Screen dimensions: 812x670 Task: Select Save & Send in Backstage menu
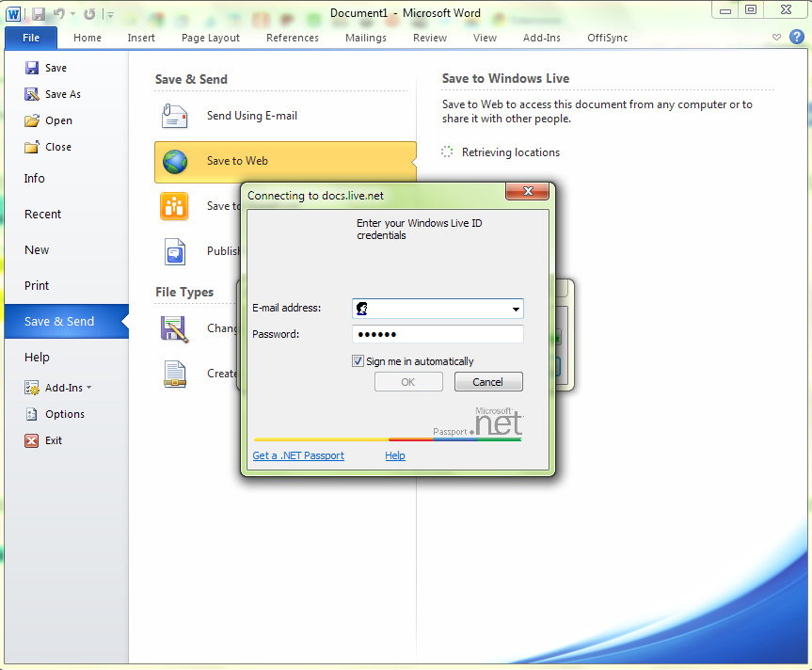pyautogui.click(x=66, y=322)
